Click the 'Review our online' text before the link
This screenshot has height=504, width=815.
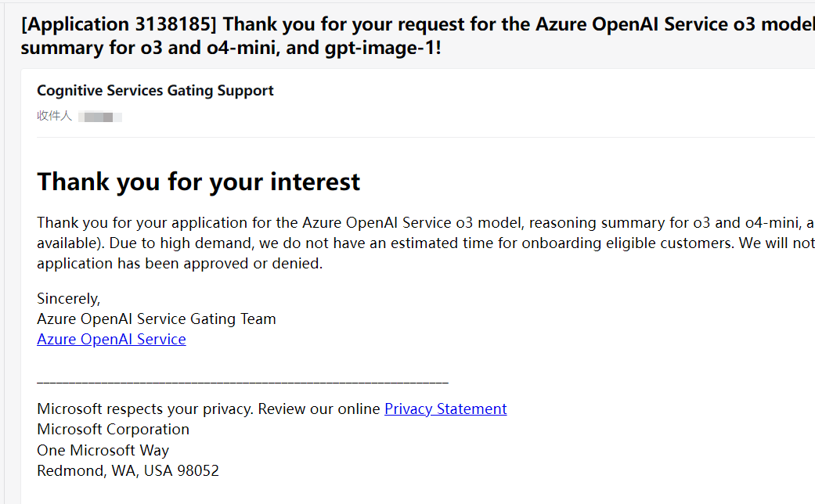pyautogui.click(x=319, y=409)
